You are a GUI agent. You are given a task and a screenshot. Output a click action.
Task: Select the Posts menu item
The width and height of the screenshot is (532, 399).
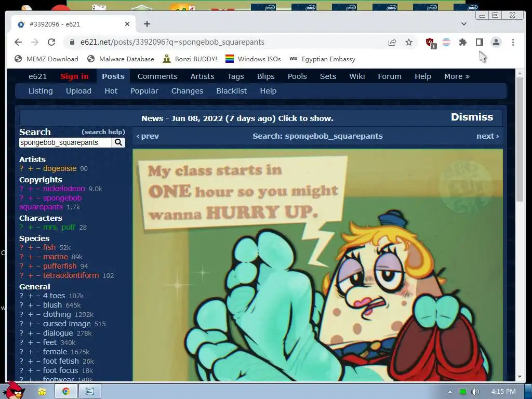pos(113,76)
